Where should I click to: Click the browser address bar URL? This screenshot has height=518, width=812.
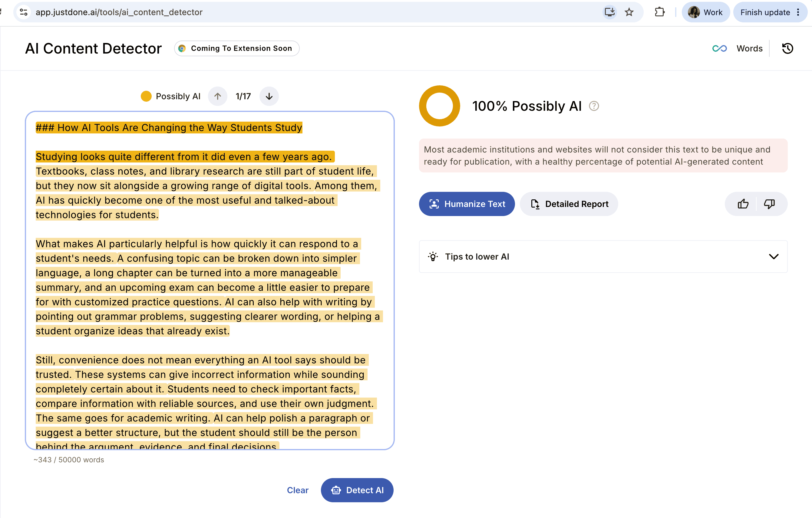tap(119, 12)
